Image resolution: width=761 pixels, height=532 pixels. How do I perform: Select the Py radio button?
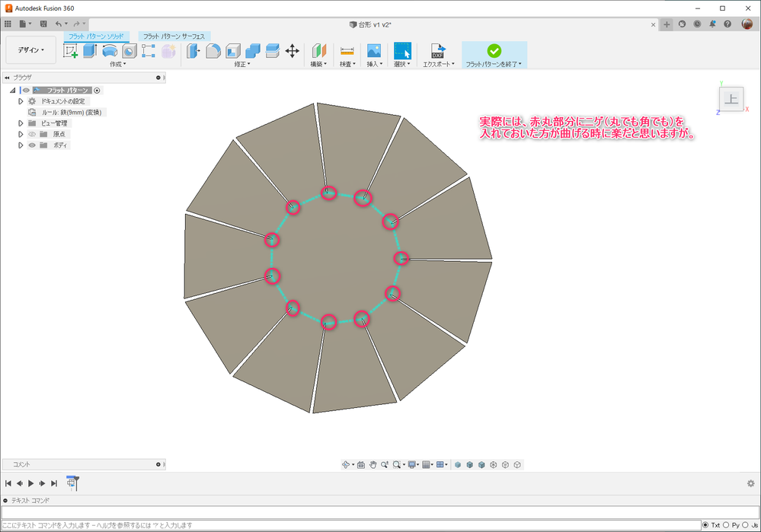point(726,524)
